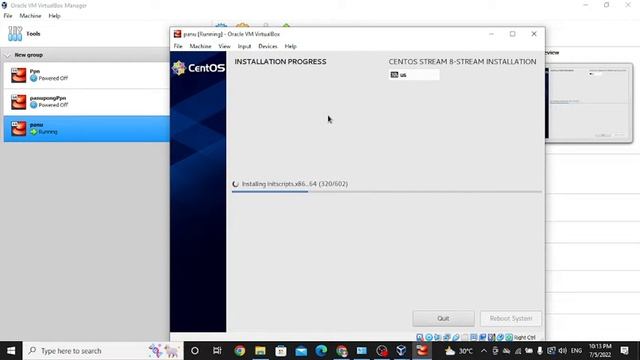Screen dimensions: 640x360
Task: Select the Ppn virtual machine
Action: click(x=87, y=75)
